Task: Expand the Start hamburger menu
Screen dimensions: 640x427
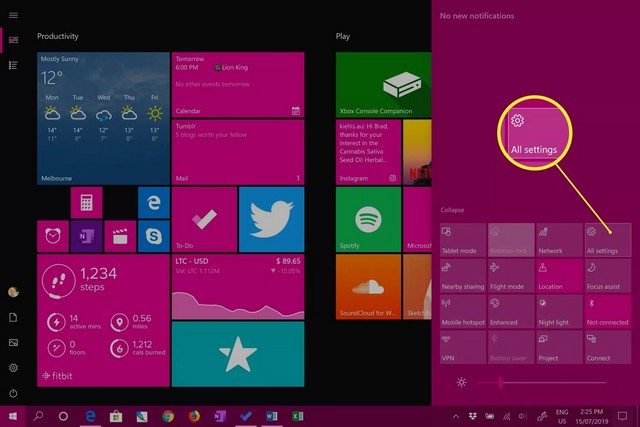Action: (13, 15)
